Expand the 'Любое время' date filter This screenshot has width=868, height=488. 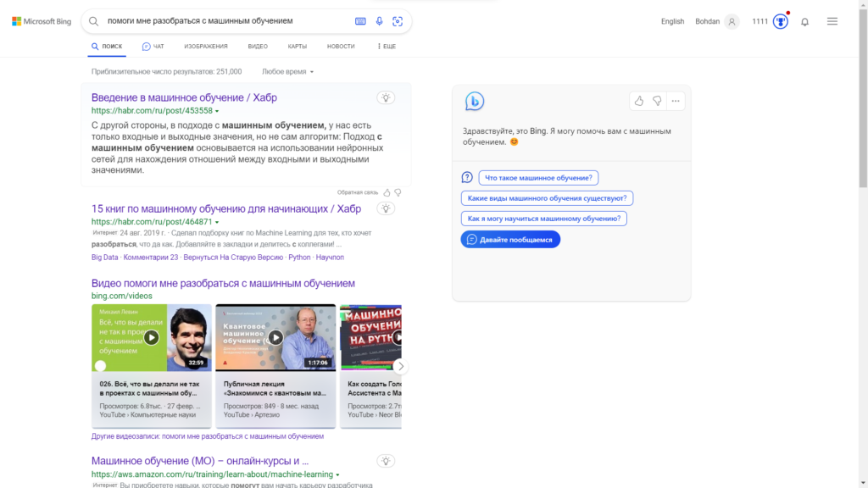click(288, 72)
